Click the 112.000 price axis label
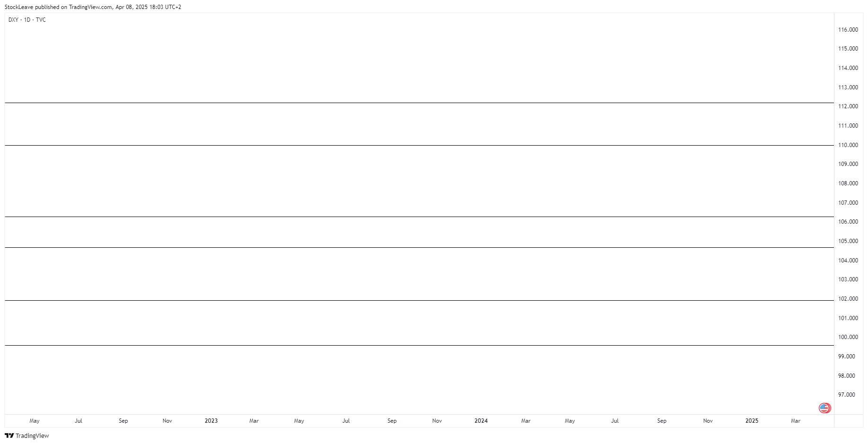The width and height of the screenshot is (868, 444). (848, 106)
